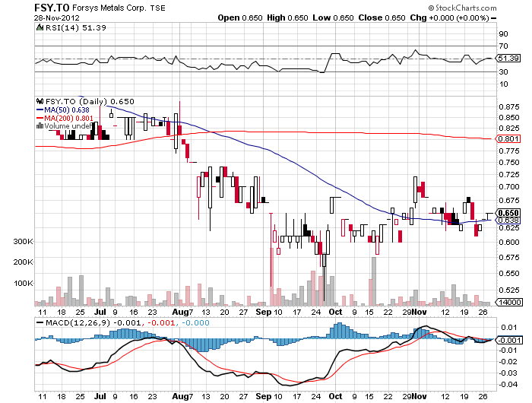Click the boxed -0.001 MACD value tag
The width and height of the screenshot is (532, 403).
point(509,340)
